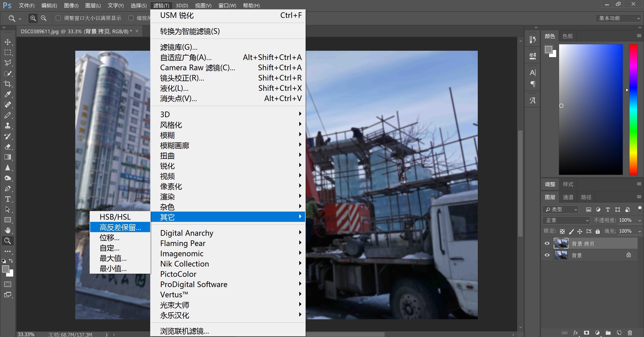Choose 高反差保留 from the submenu
Screen dimensions: 644x337
pyautogui.click(x=120, y=227)
